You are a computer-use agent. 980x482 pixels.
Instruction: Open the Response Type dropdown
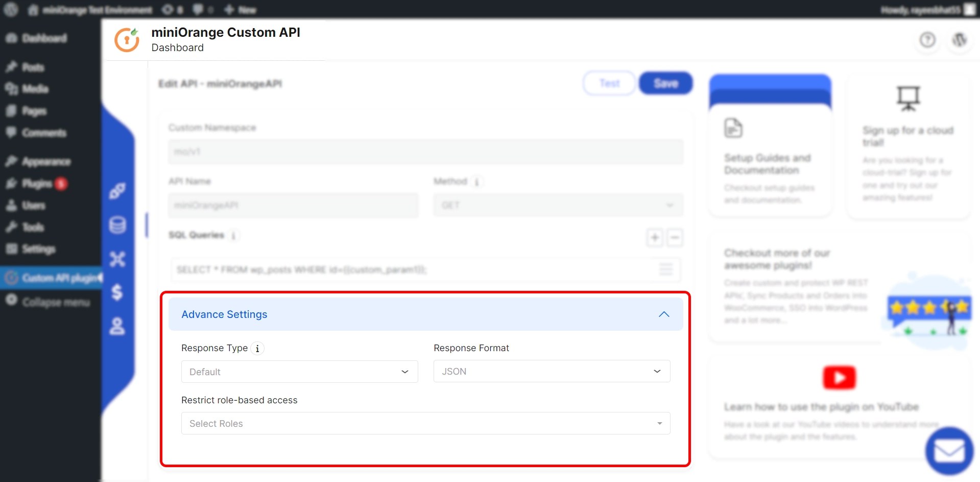(300, 372)
